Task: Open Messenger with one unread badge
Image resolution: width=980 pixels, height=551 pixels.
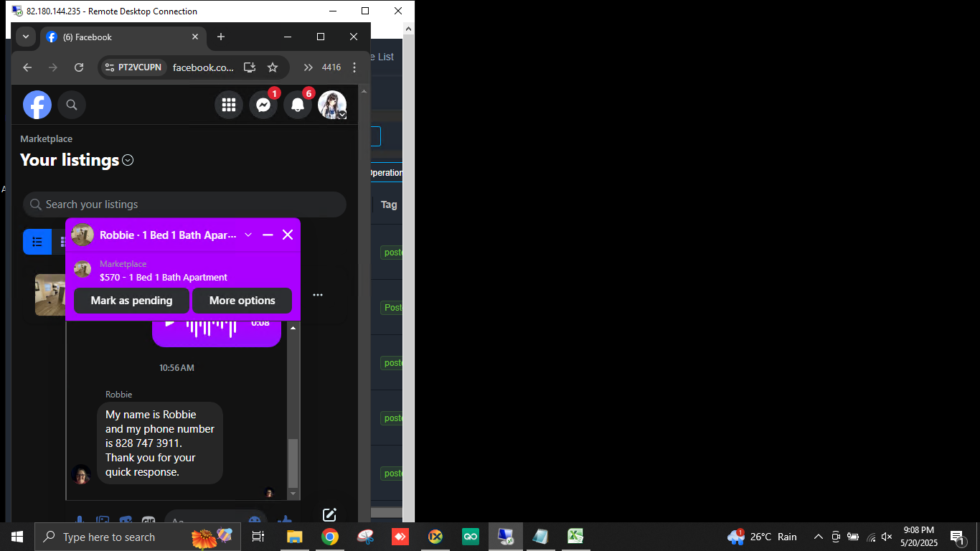Action: (263, 105)
